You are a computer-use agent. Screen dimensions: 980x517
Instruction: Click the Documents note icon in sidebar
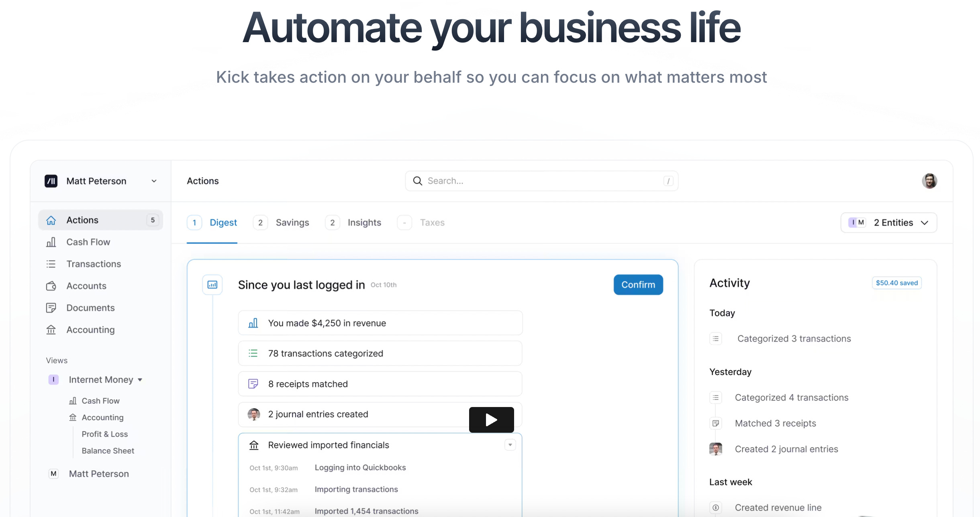pos(51,308)
